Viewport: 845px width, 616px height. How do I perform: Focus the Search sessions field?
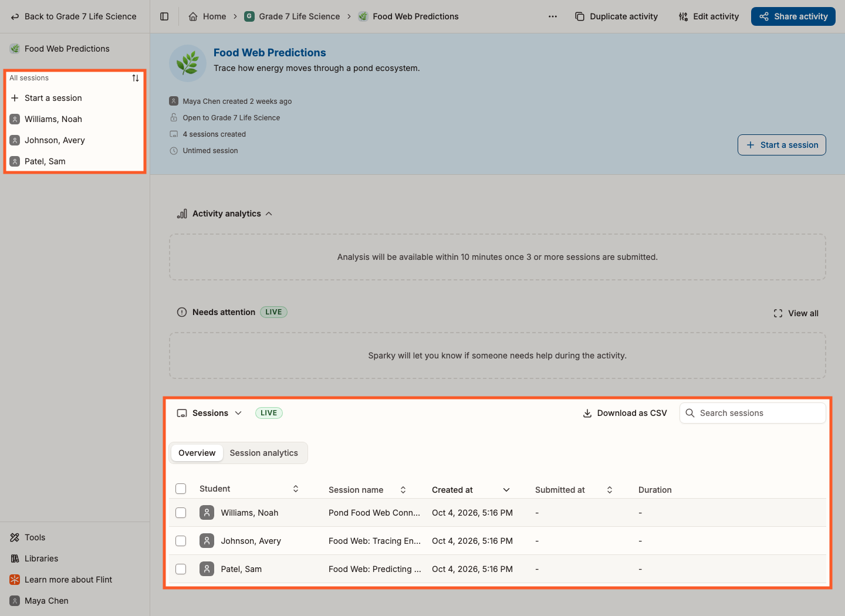(753, 413)
